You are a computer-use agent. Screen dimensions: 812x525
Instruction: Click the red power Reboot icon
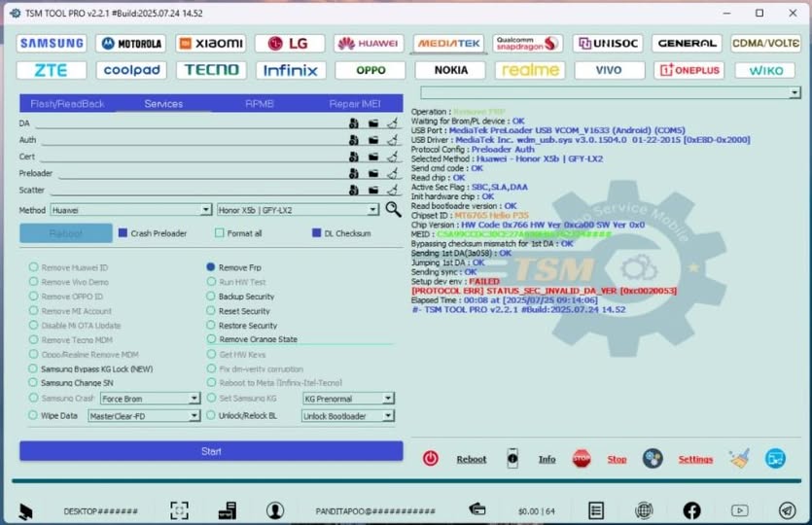pos(431,459)
